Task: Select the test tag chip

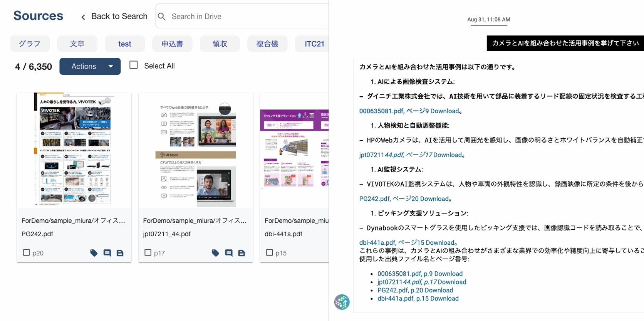Action: click(x=125, y=44)
